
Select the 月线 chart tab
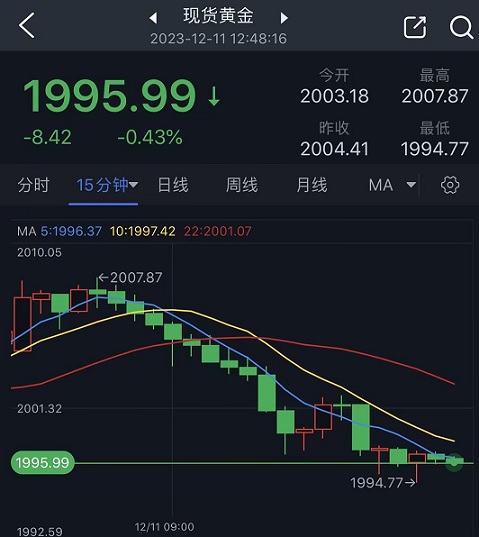[x=312, y=185]
